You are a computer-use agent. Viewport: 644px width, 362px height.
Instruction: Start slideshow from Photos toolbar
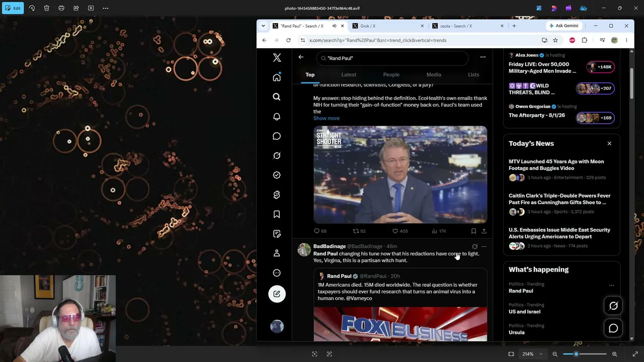pos(91,8)
